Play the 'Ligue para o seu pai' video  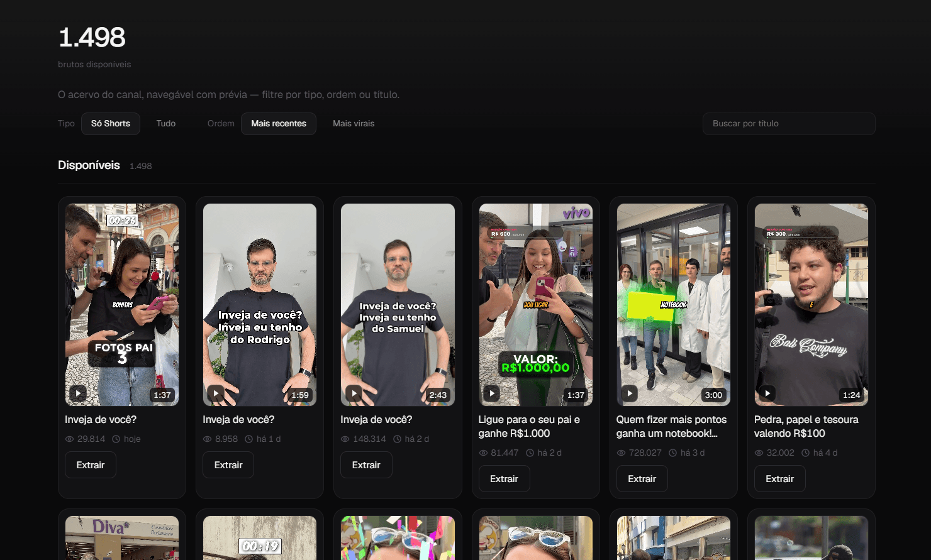point(492,393)
